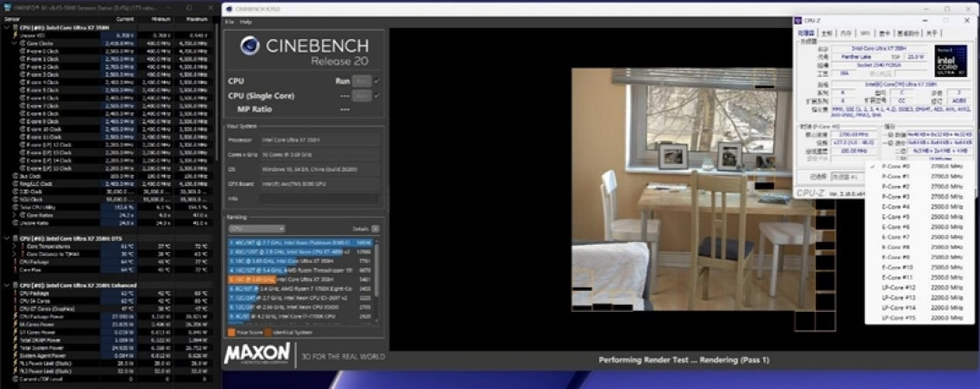Toggle the CPU (Single Core) test checkbox

pos(377,95)
